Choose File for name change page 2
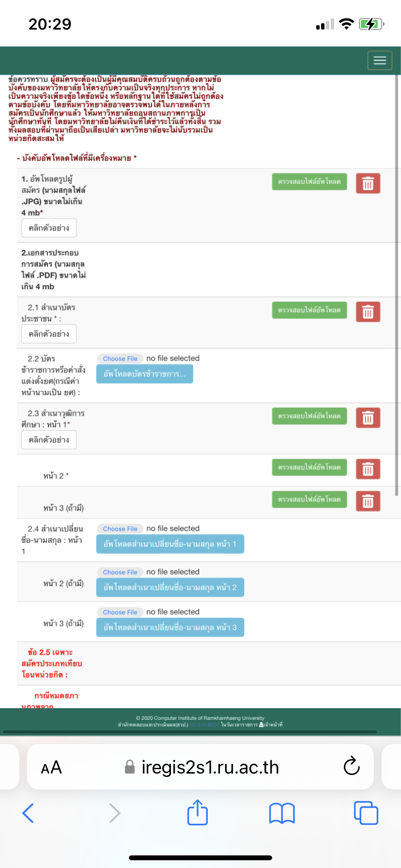The height and width of the screenshot is (868, 401). point(120,572)
